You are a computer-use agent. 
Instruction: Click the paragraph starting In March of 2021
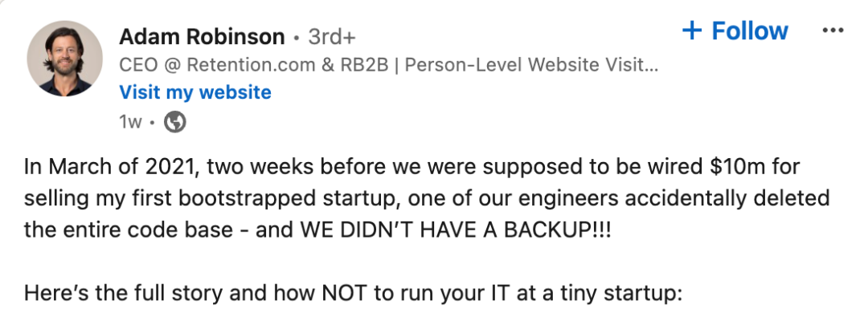point(427,197)
